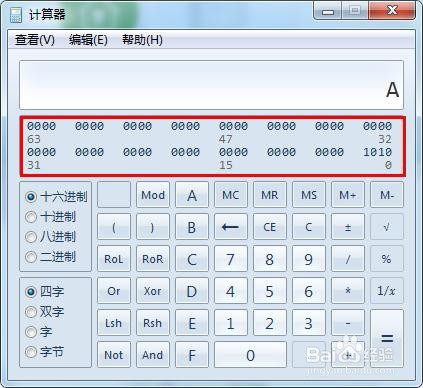Click the RoL rotate left button
The image size is (423, 388).
point(114,259)
